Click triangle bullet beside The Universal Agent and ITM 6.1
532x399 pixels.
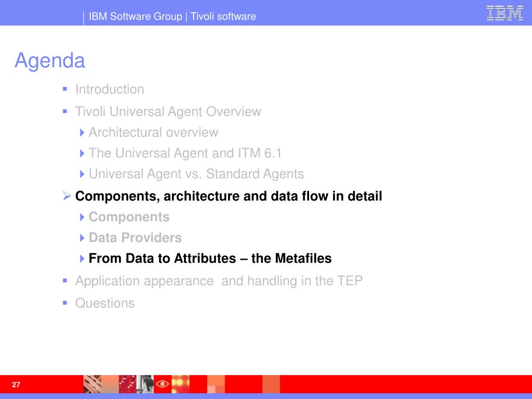(82, 153)
